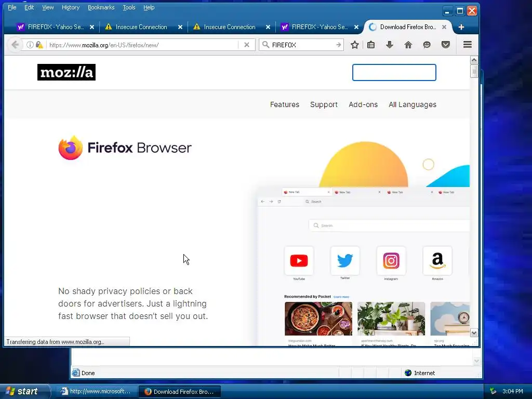Open the File menu
Image resolution: width=532 pixels, height=399 pixels.
pos(12,7)
